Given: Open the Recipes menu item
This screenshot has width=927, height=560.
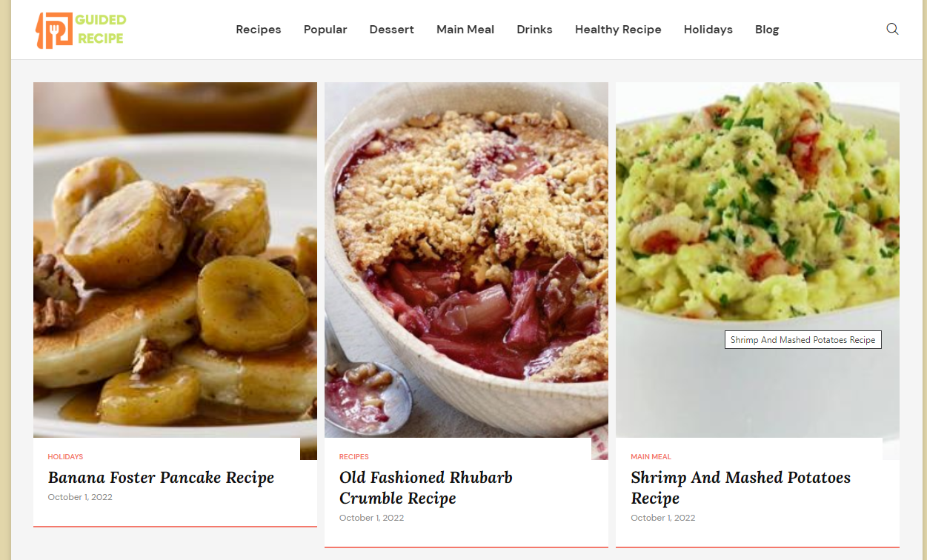Looking at the screenshot, I should (x=259, y=30).
